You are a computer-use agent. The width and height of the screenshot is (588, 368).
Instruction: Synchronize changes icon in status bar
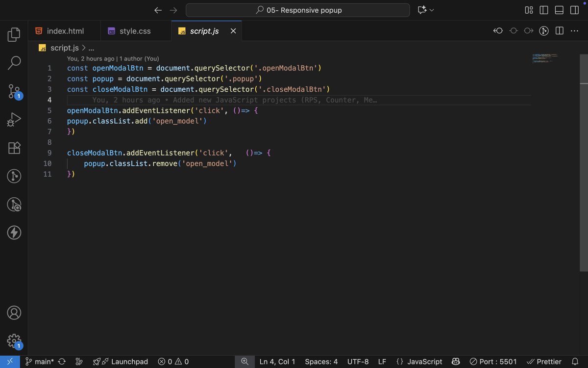(62, 362)
